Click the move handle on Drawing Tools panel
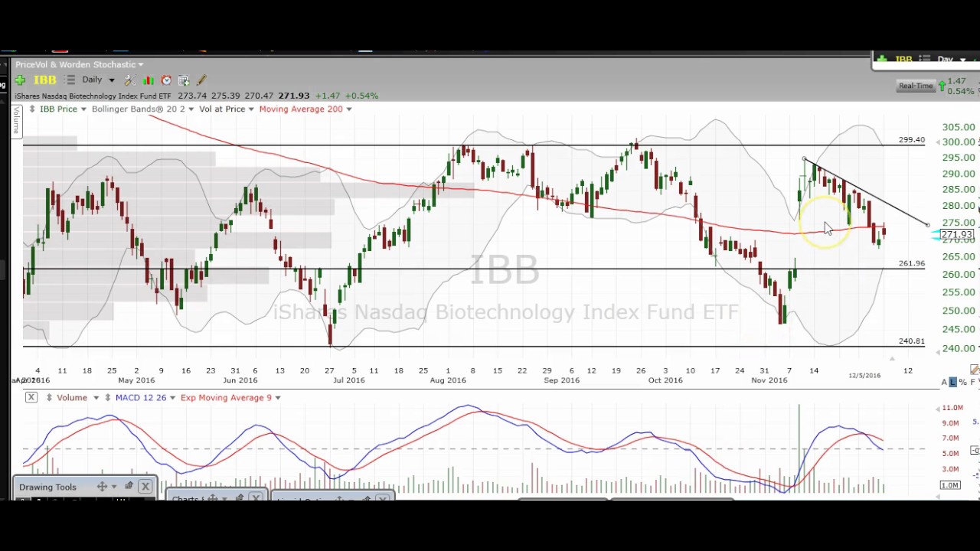980x551 pixels. click(x=102, y=487)
